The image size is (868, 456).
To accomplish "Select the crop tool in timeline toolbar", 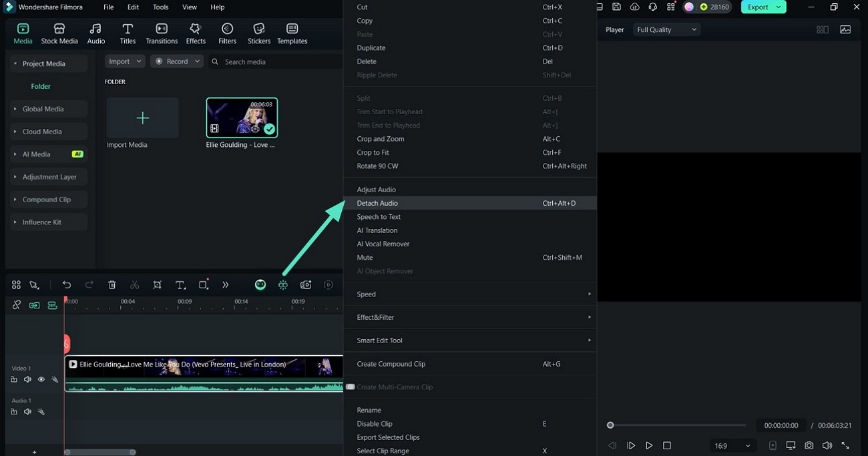I will click(157, 285).
